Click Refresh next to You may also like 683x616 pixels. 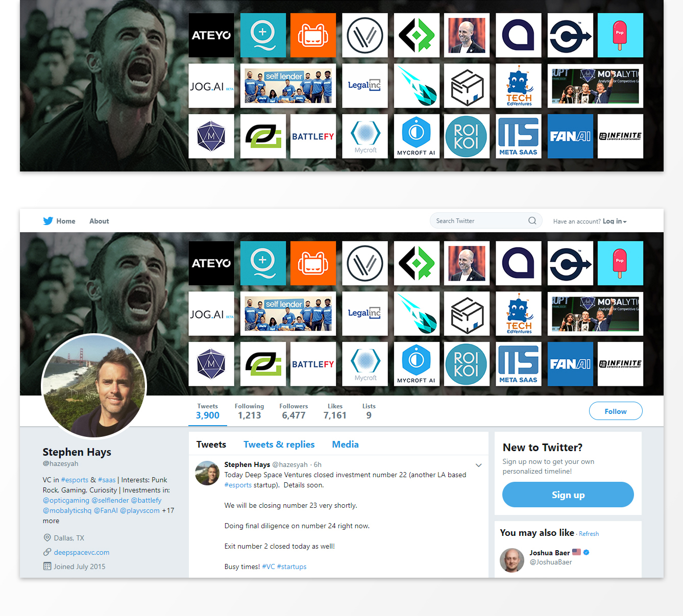[589, 534]
